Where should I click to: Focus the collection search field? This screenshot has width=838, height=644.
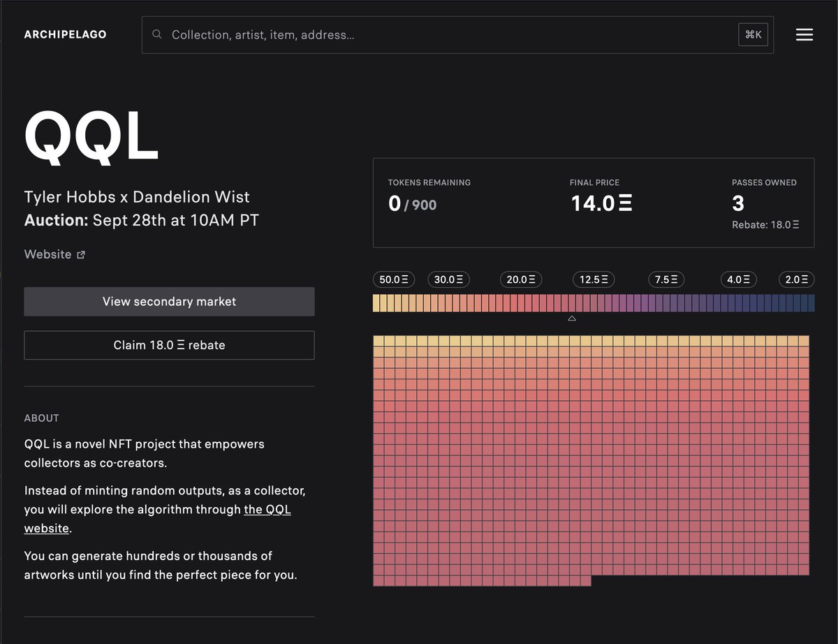coord(457,35)
